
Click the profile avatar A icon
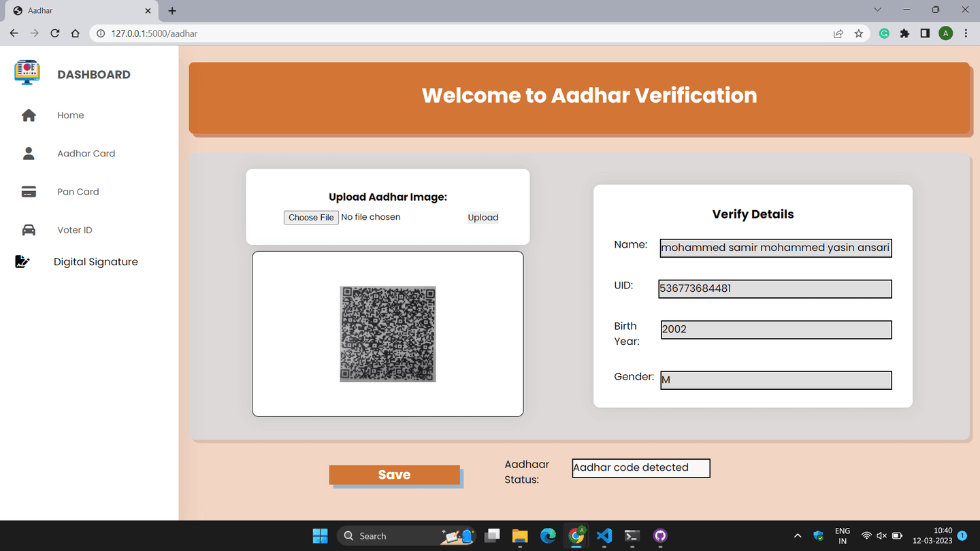tap(945, 33)
